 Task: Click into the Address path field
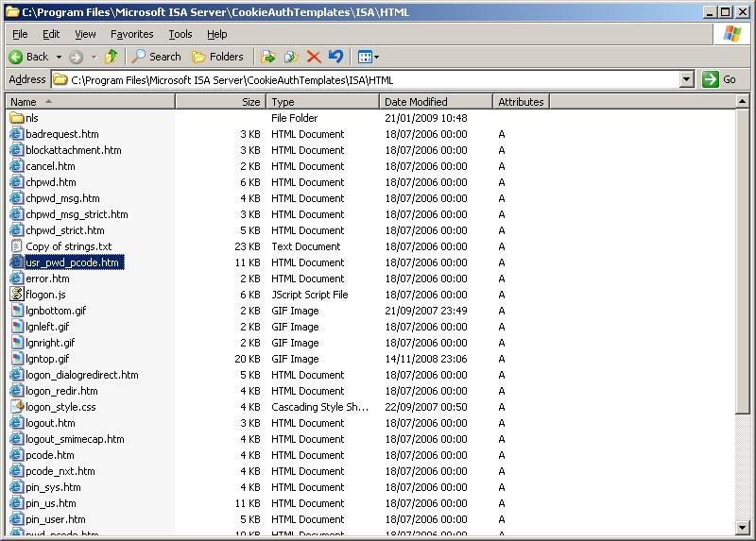367,80
